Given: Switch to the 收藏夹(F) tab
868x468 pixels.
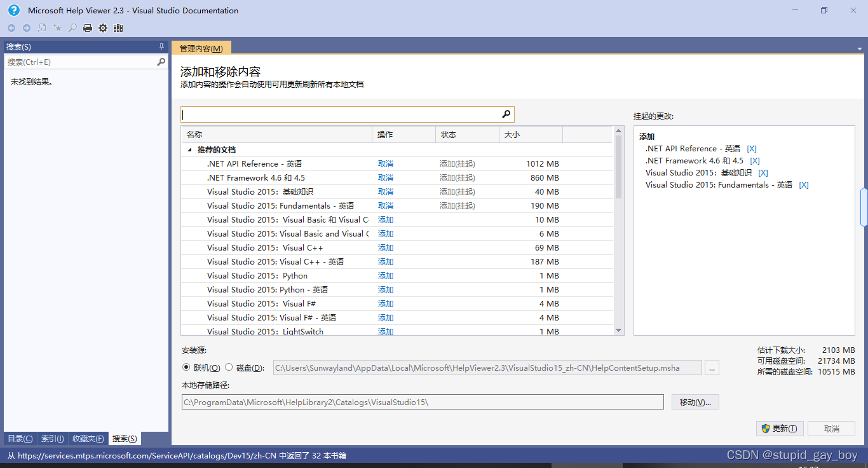Looking at the screenshot, I should [x=88, y=439].
